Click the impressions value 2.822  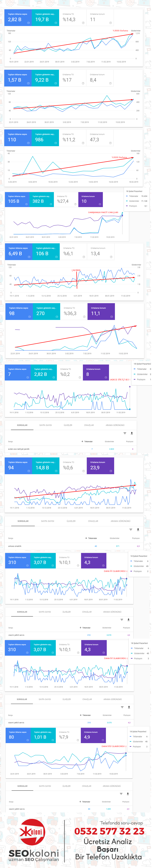pos(112,449)
